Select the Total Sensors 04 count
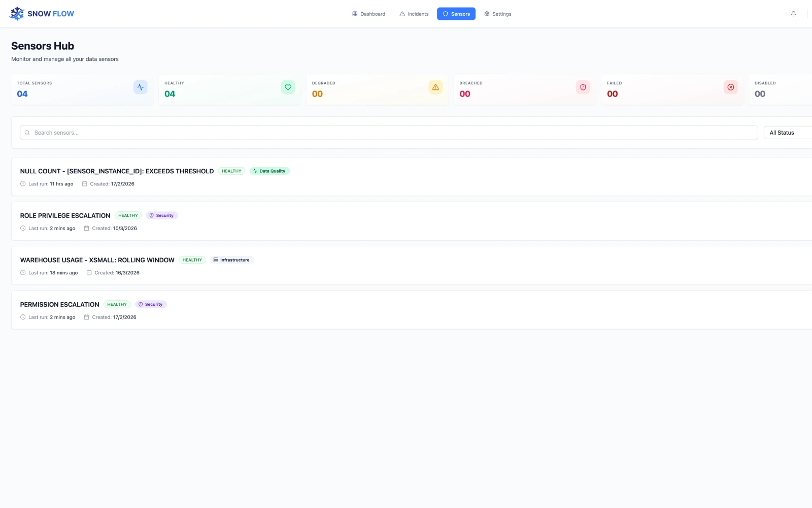The image size is (812, 508). pos(22,94)
